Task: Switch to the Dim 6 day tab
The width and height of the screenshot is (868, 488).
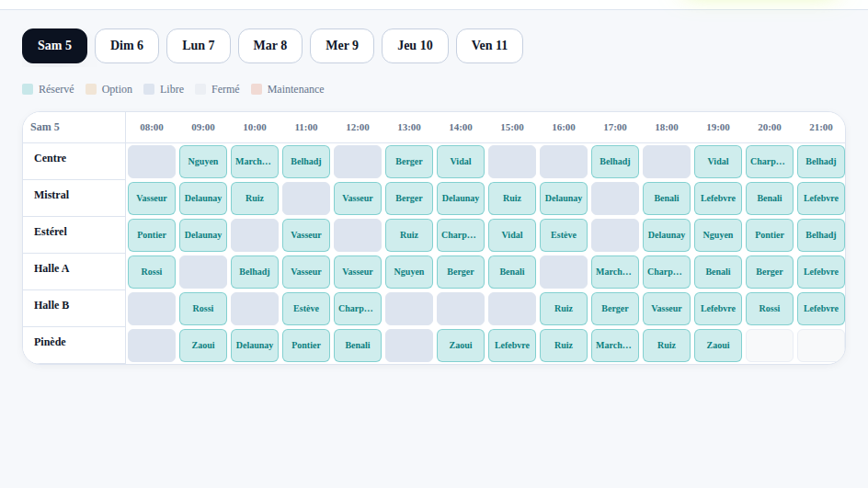Action: (x=127, y=46)
